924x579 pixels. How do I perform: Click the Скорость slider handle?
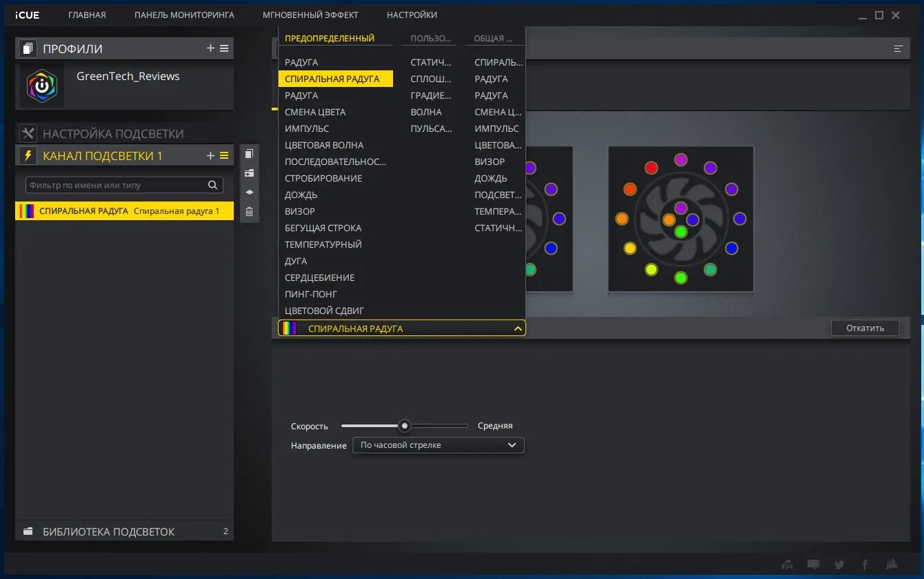pyautogui.click(x=405, y=426)
